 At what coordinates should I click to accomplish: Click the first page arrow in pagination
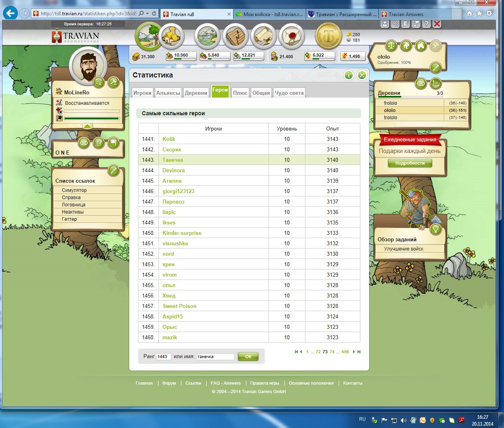[x=296, y=352]
